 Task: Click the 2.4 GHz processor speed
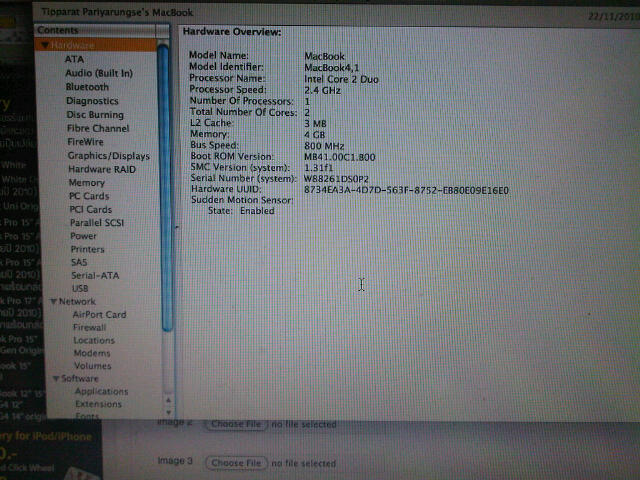click(322, 91)
